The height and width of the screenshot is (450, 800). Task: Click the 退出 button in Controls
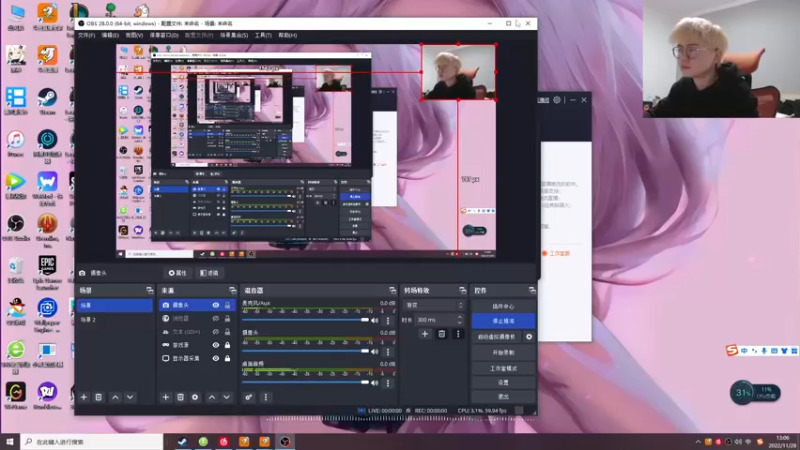pos(503,396)
